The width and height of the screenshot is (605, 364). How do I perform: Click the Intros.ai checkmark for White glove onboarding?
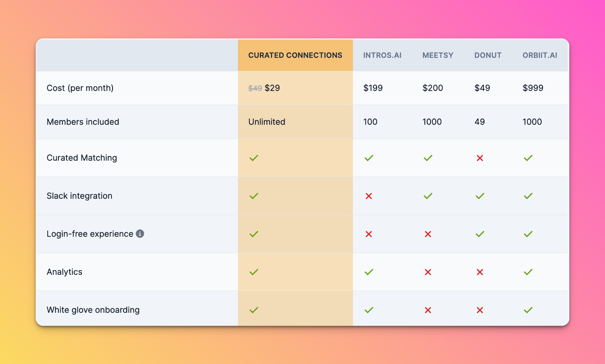(x=369, y=310)
